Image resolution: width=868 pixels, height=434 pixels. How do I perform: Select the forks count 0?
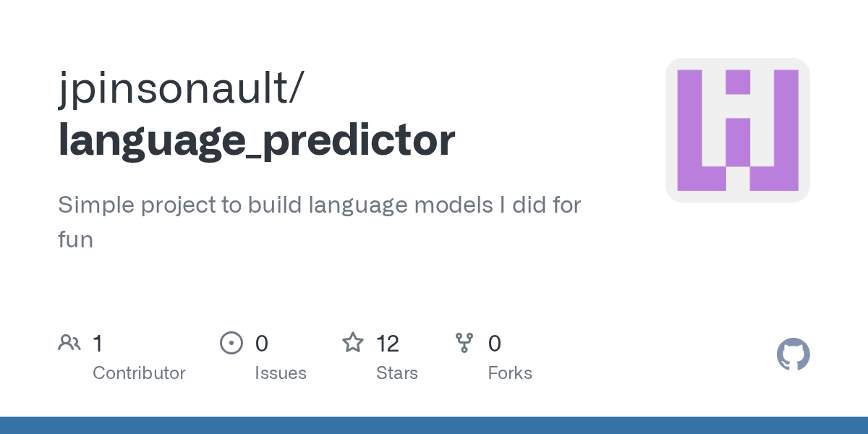[x=495, y=343]
